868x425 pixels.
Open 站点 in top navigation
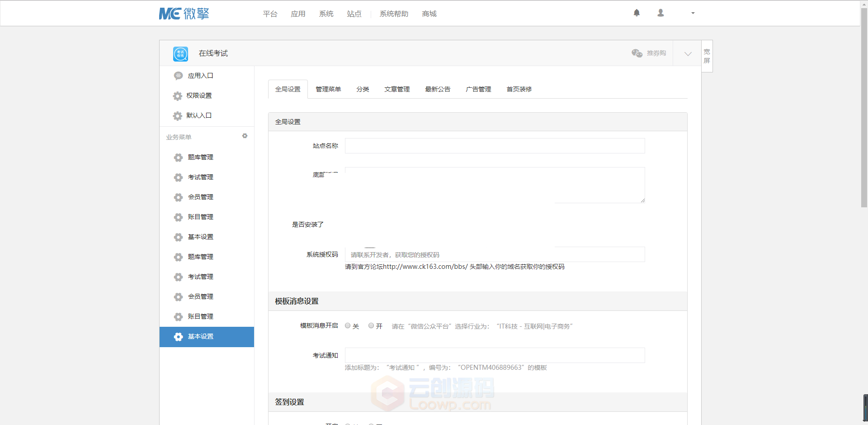click(354, 14)
